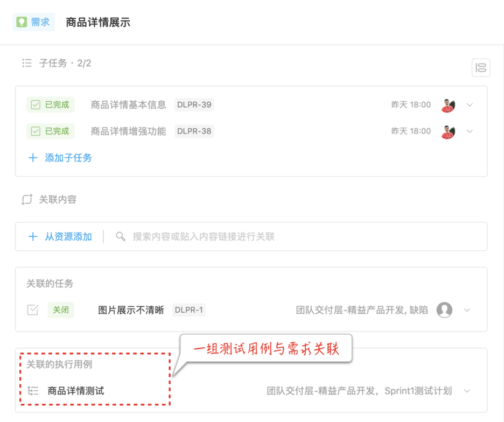
Task: Open the 需求 type tag
Action: click(33, 22)
